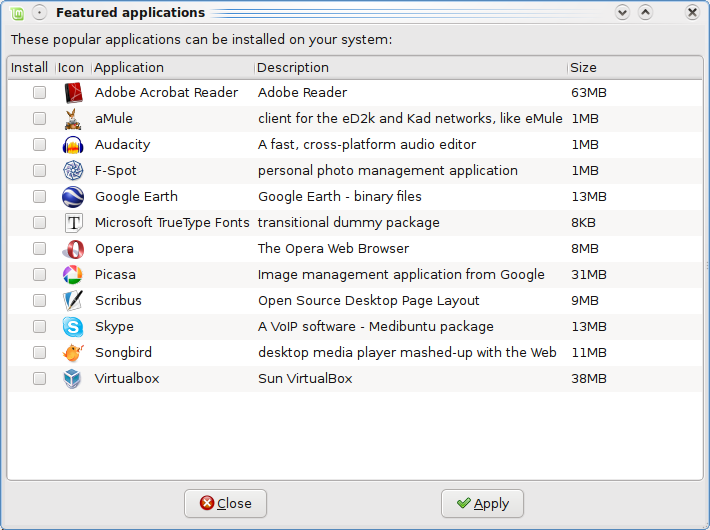This screenshot has height=530, width=710.
Task: Click the Close button with red icon
Action: [x=225, y=503]
